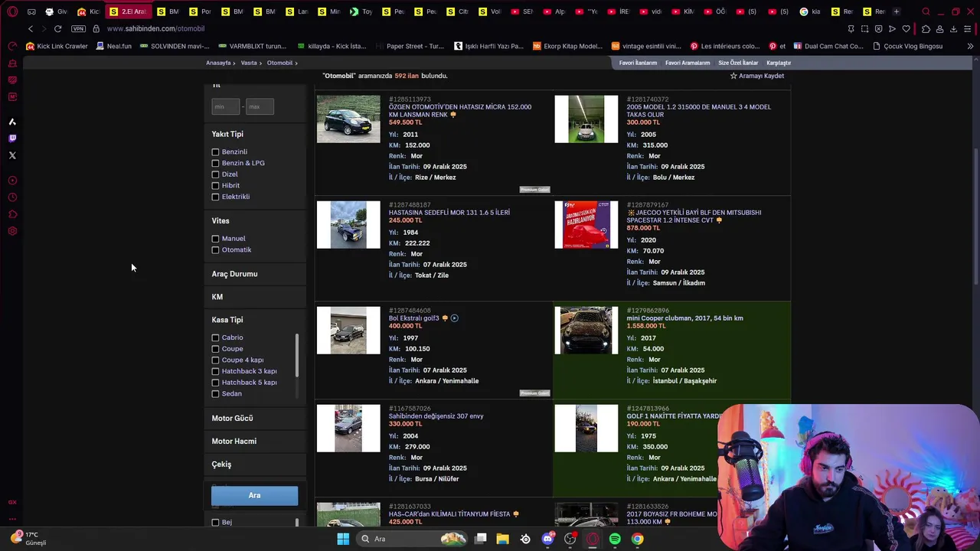Open the sidebar history clock icon

coord(12,197)
